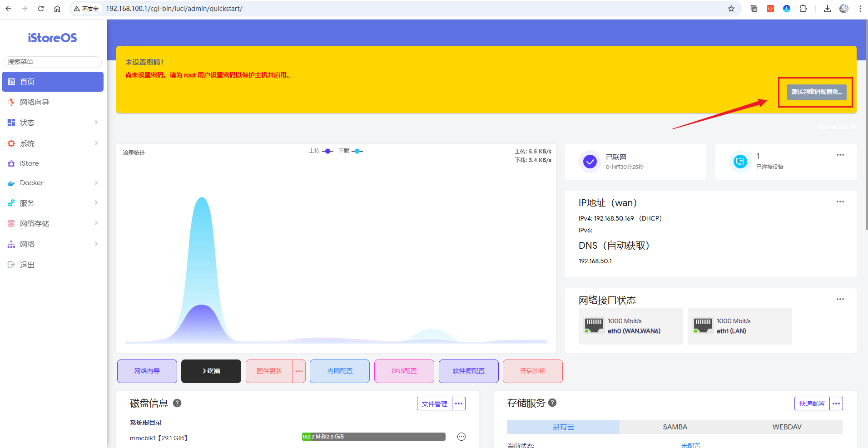Click the internet connected checkmark icon

[590, 162]
